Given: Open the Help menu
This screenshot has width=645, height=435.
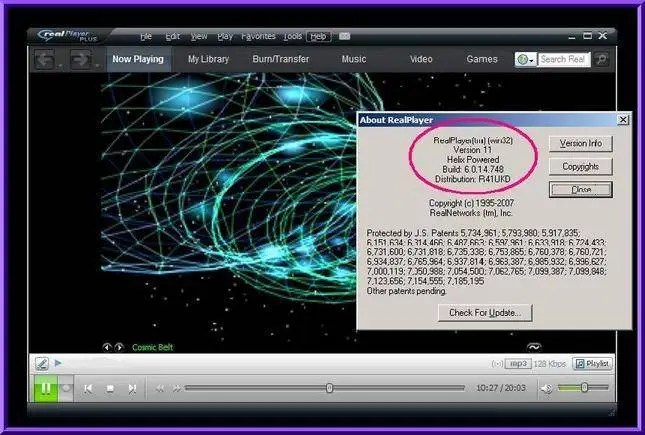Looking at the screenshot, I should [x=318, y=37].
